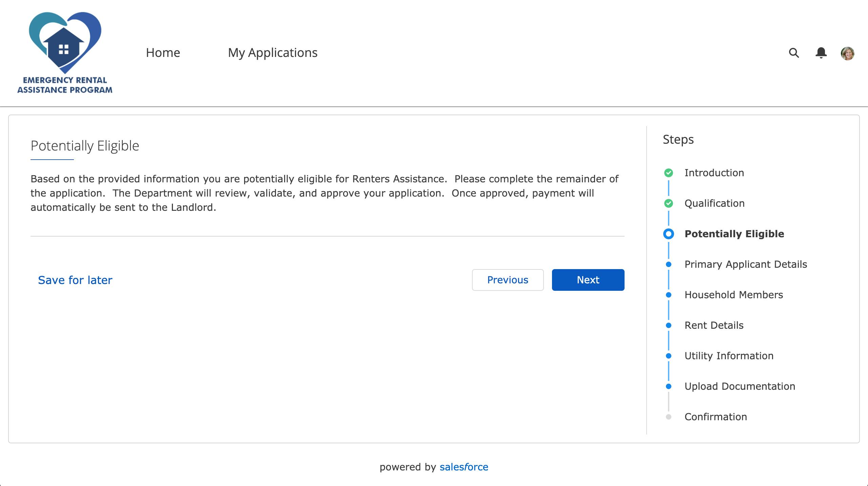Click the Next button

click(x=588, y=280)
